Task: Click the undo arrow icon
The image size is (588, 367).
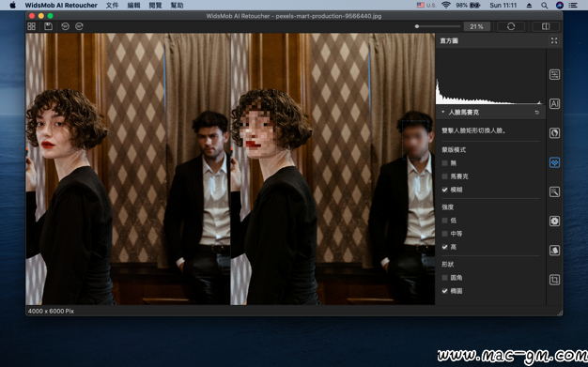Action: (65, 26)
